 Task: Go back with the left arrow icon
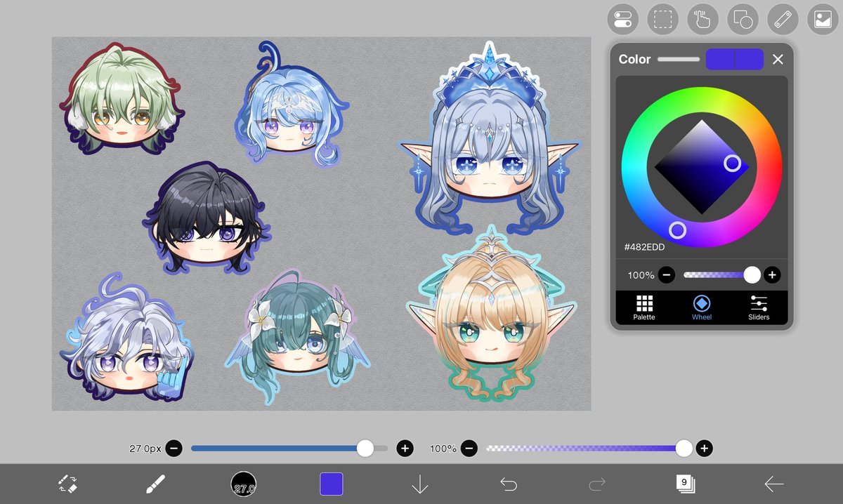[x=774, y=484]
